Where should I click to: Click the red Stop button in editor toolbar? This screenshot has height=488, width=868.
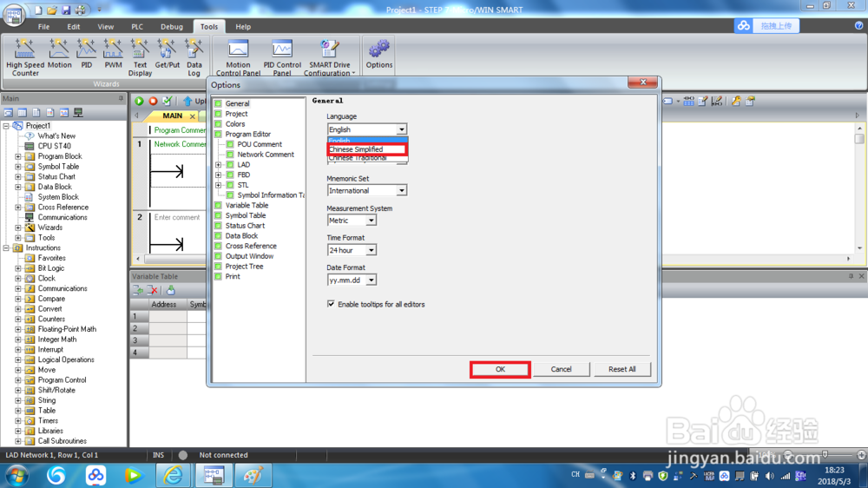click(x=154, y=101)
